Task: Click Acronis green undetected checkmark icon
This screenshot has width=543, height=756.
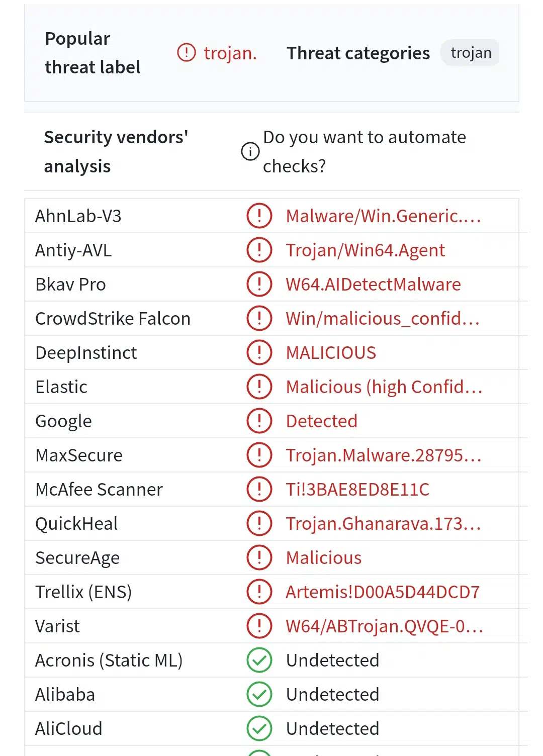Action: [259, 660]
